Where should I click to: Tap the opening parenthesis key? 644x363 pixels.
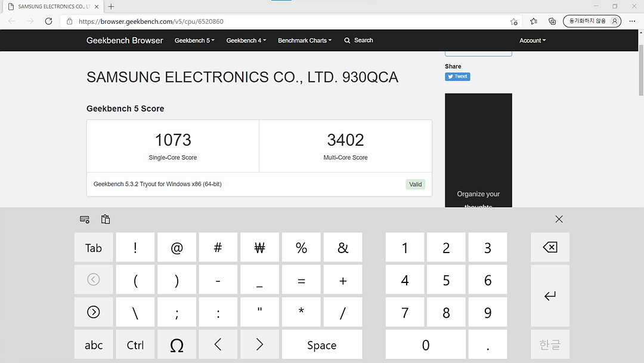click(x=135, y=279)
